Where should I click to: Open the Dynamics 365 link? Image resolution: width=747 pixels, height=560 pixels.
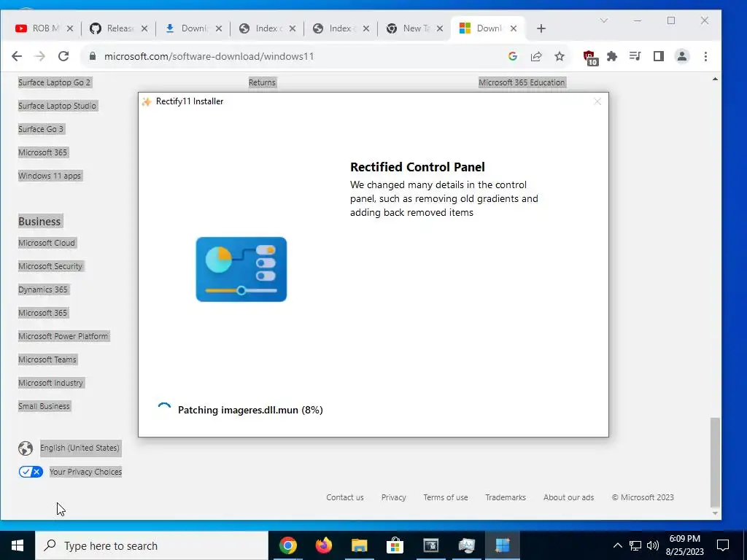[43, 289]
